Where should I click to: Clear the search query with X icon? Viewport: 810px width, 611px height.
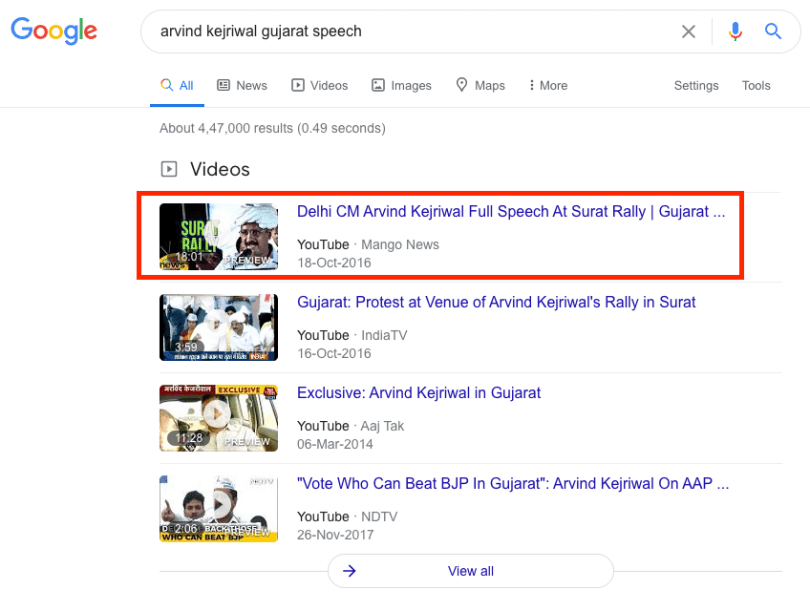[688, 32]
